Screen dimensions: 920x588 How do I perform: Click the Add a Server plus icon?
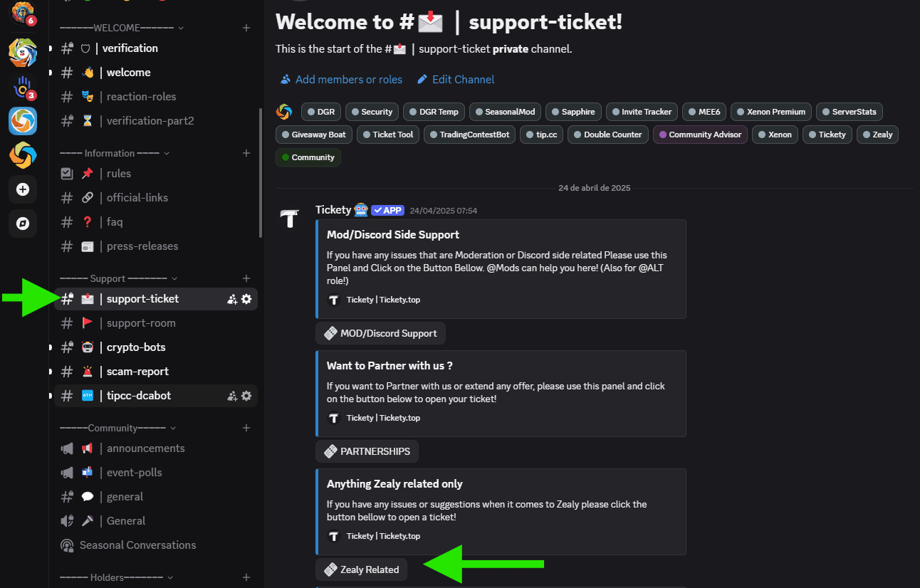click(22, 189)
